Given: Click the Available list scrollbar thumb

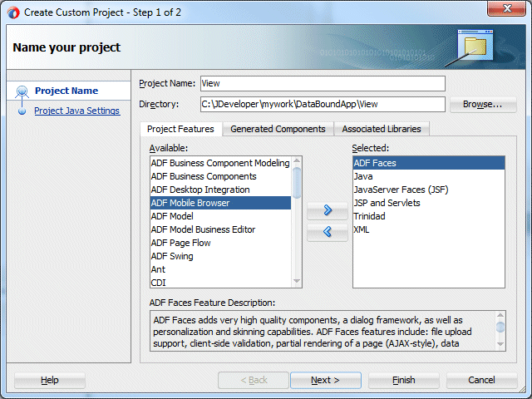Looking at the screenshot, I should [297, 183].
